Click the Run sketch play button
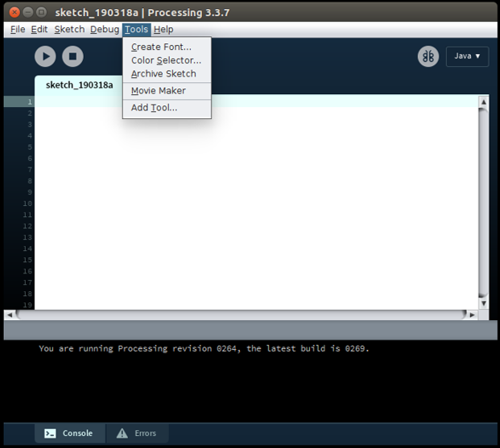 point(45,56)
